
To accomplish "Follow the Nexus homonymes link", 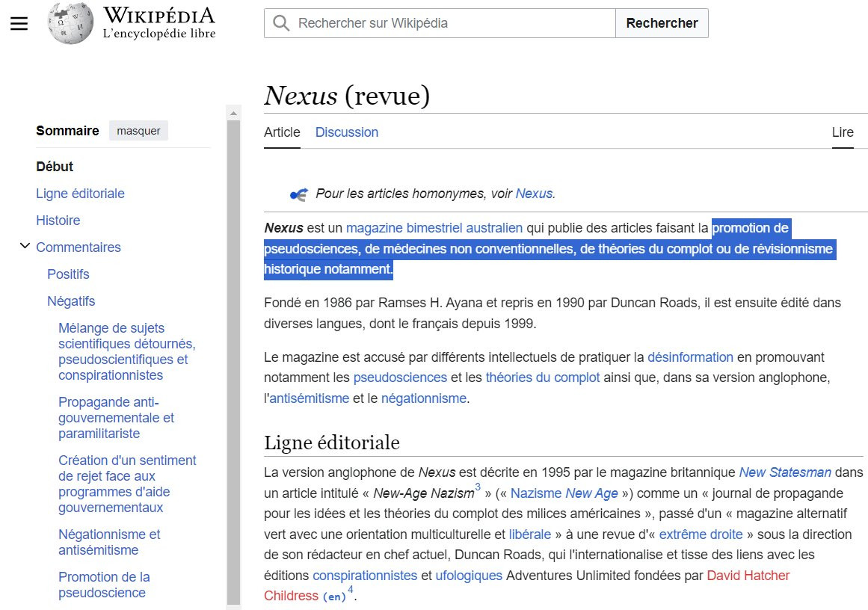I will pyautogui.click(x=534, y=194).
